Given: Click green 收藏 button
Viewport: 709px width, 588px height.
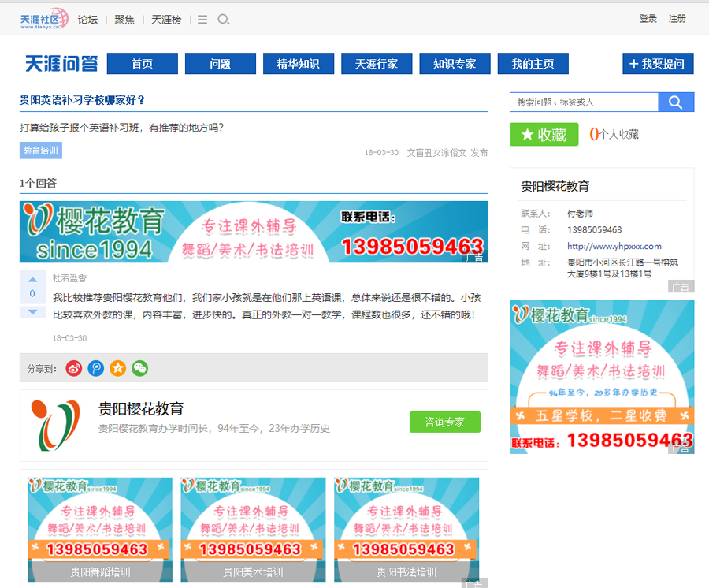Looking at the screenshot, I should [544, 134].
